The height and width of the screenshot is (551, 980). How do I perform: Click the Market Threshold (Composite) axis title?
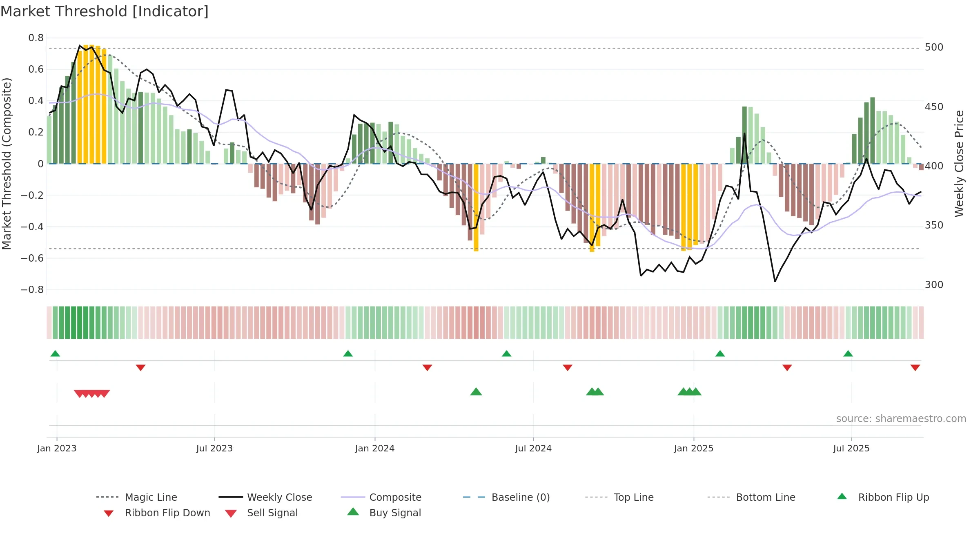click(x=7, y=164)
